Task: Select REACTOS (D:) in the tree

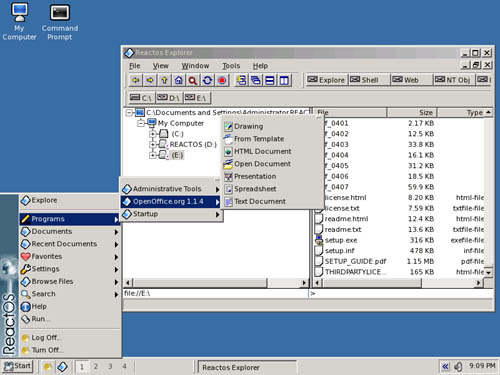Action: (x=193, y=145)
